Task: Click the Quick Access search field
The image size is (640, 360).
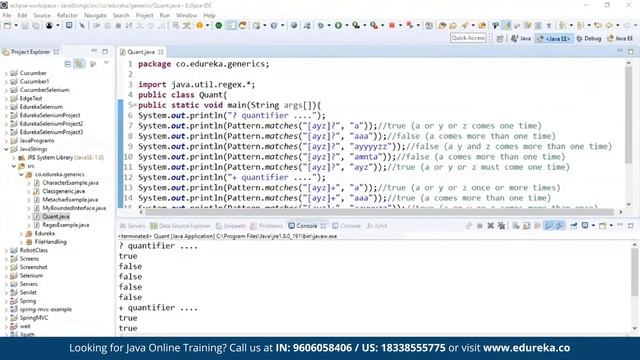Action: click(468, 38)
